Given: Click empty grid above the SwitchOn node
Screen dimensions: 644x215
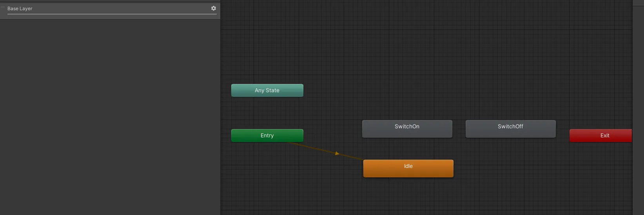Looking at the screenshot, I should (407, 78).
